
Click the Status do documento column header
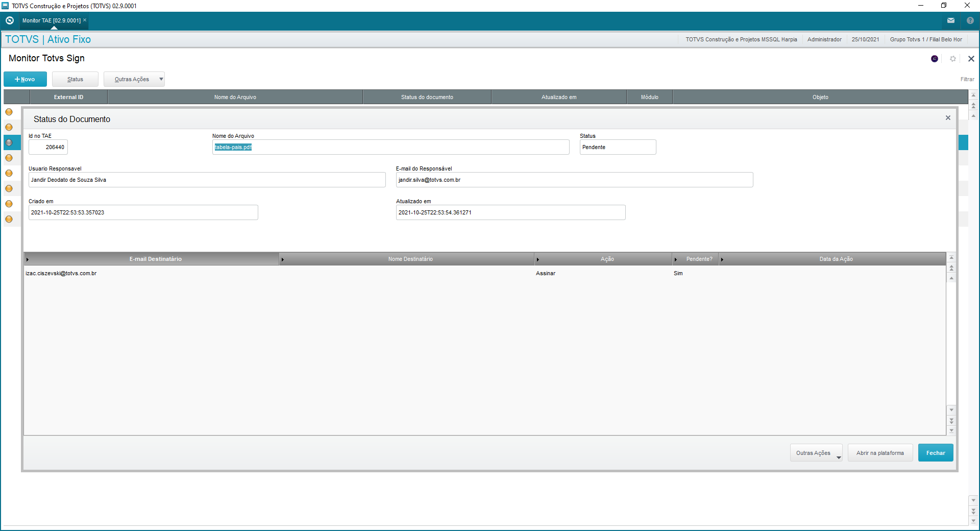click(x=427, y=97)
